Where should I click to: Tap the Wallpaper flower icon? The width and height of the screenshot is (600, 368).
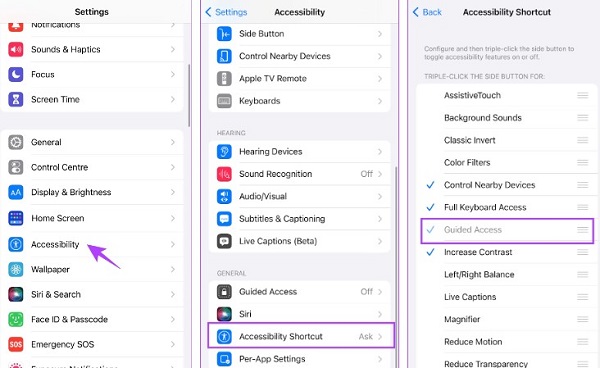[16, 269]
